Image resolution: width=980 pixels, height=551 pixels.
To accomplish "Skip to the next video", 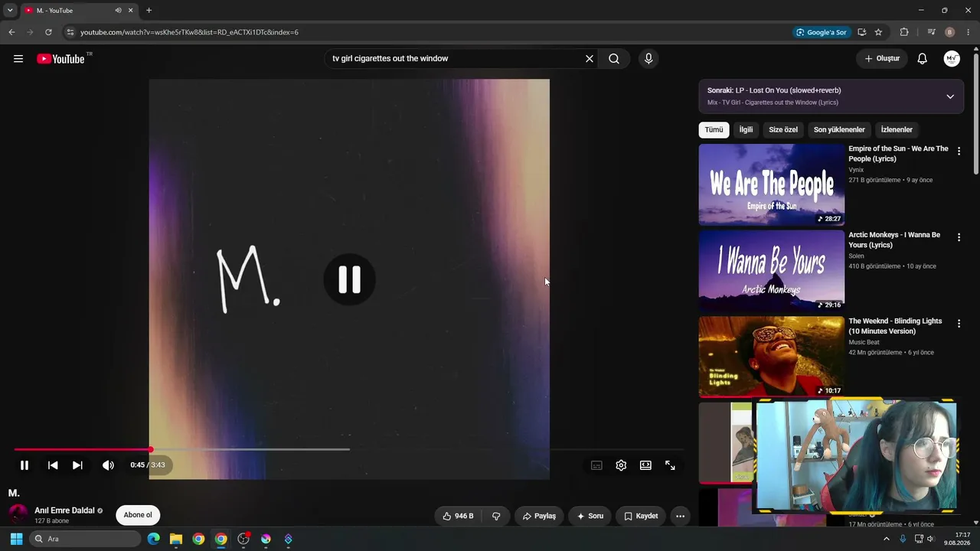I will (x=77, y=465).
